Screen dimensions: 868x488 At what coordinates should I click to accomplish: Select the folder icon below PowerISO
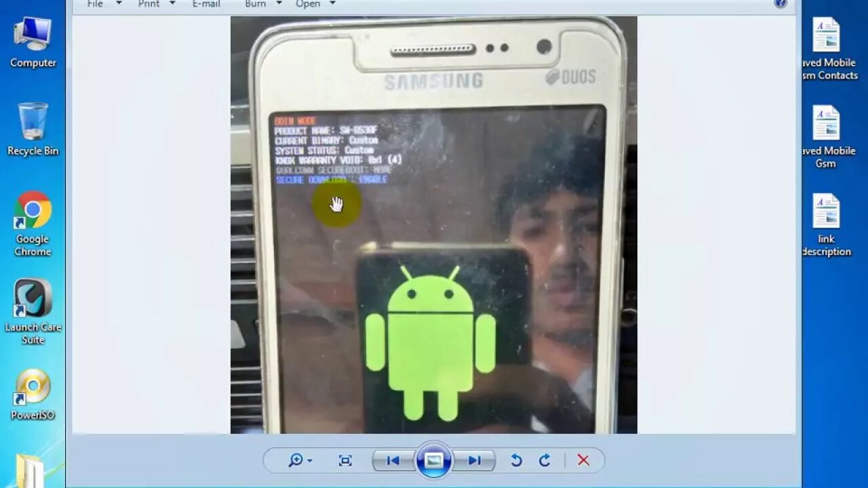[30, 470]
